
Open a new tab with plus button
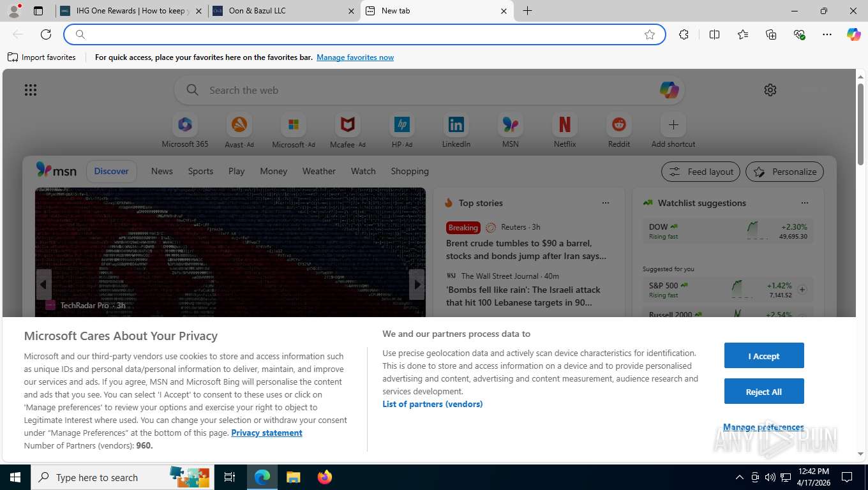(527, 11)
